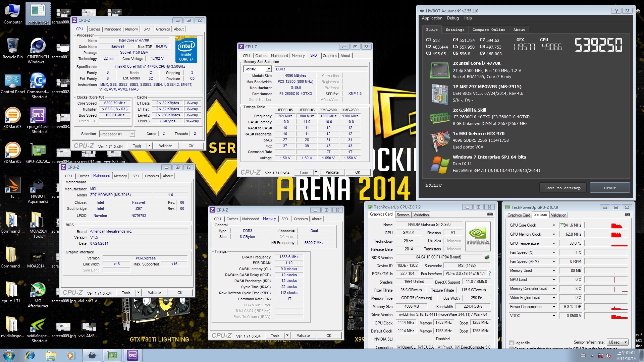Switch to Settings tab in Aquamark
The image size is (644, 362).
(x=455, y=29)
